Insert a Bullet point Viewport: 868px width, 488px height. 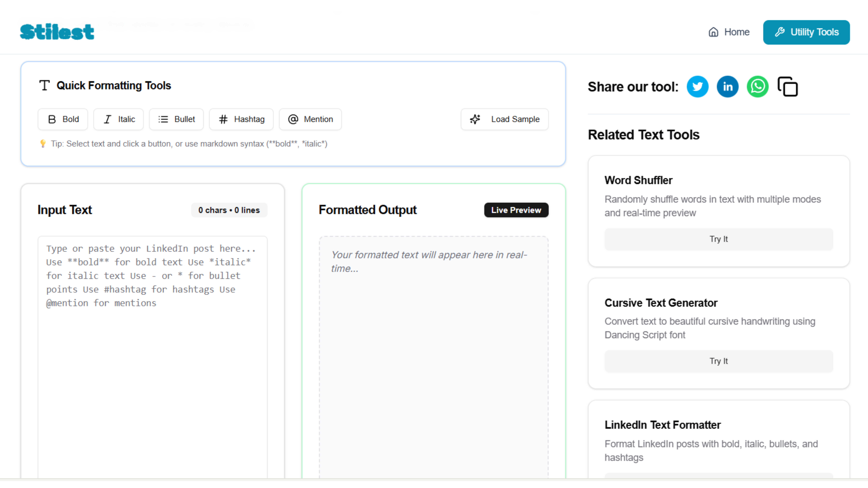point(176,119)
